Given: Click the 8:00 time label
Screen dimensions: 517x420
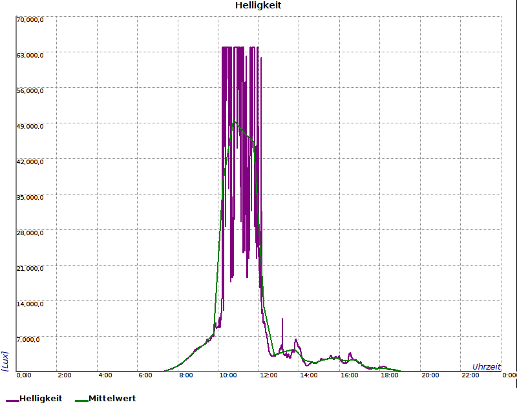Looking at the screenshot, I should [186, 375].
